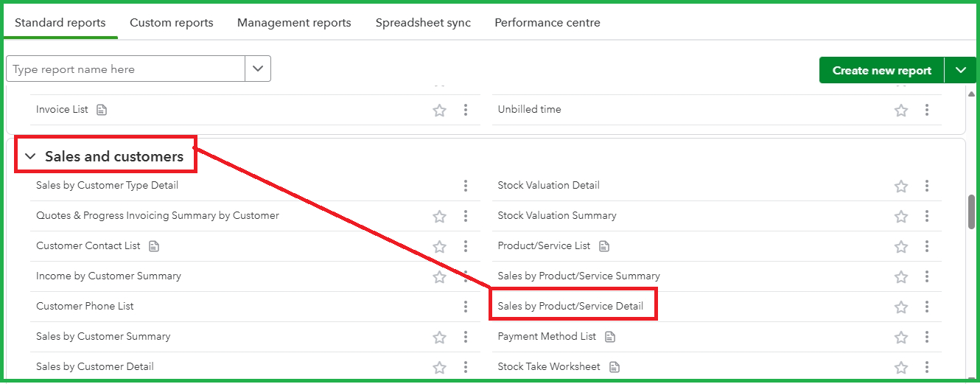Click the document icon beside Stock Take Worksheet
The height and width of the screenshot is (384, 980).
[x=615, y=367]
